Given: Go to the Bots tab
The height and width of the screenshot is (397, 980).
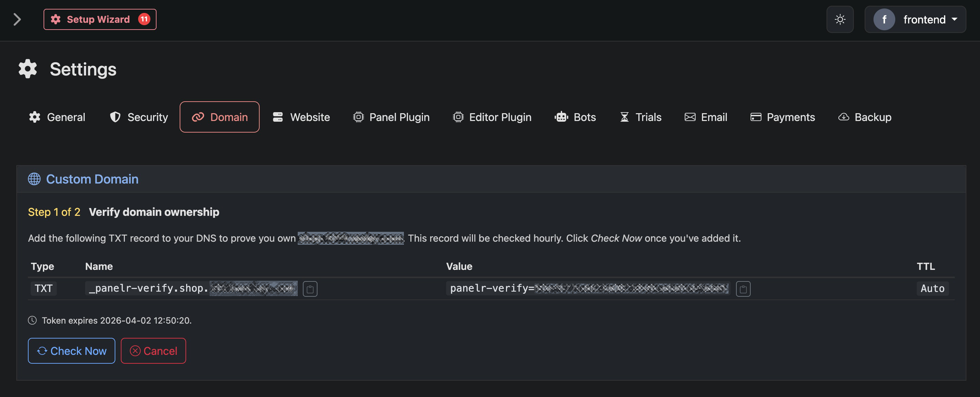Looking at the screenshot, I should (575, 117).
